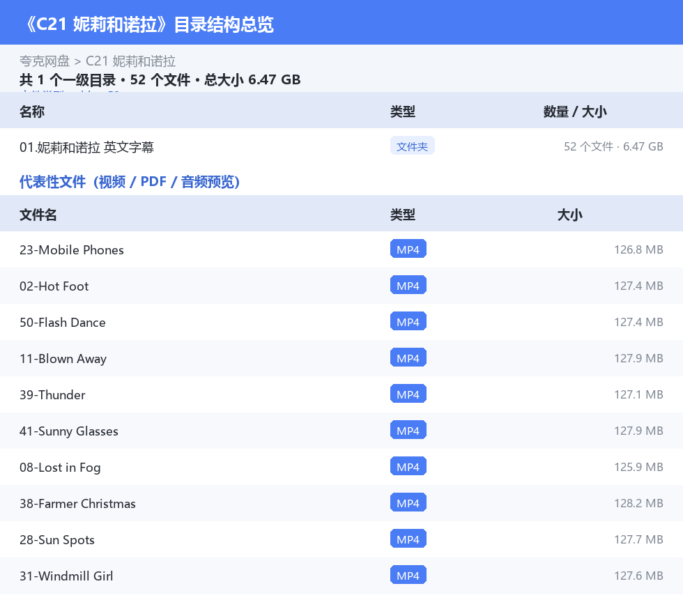This screenshot has width=683, height=616.
Task: Click the 文件夹 type badge
Action: [x=412, y=146]
